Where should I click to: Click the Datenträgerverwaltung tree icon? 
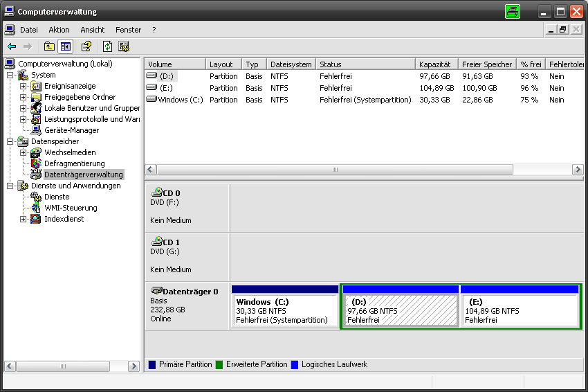tap(36, 175)
